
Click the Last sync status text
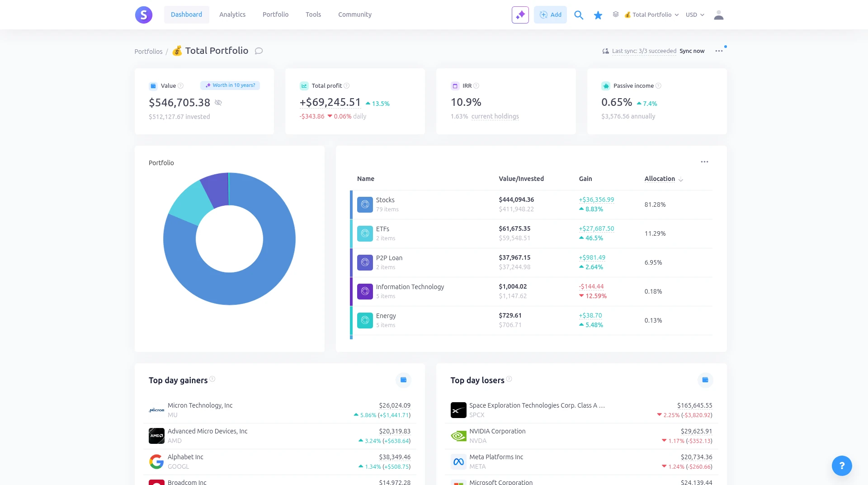644,51
